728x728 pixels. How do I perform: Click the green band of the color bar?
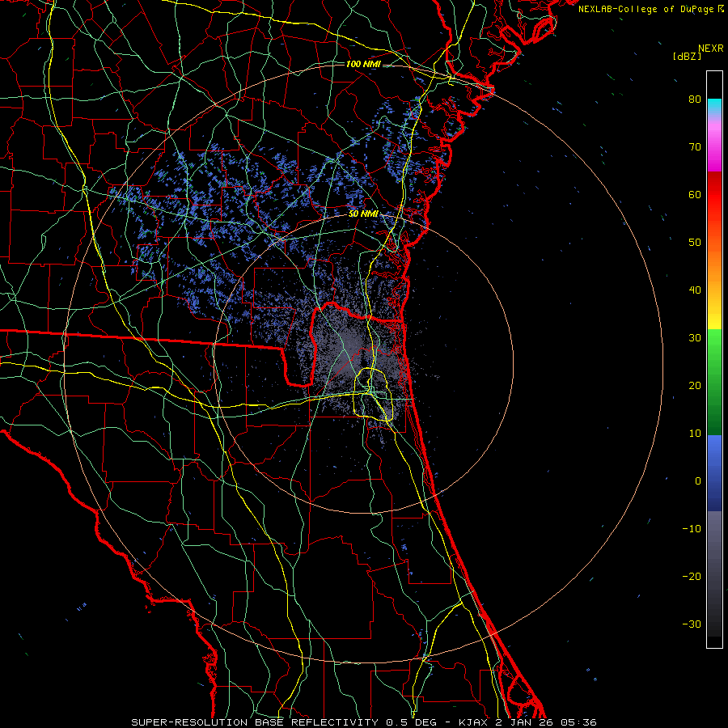tap(714, 382)
